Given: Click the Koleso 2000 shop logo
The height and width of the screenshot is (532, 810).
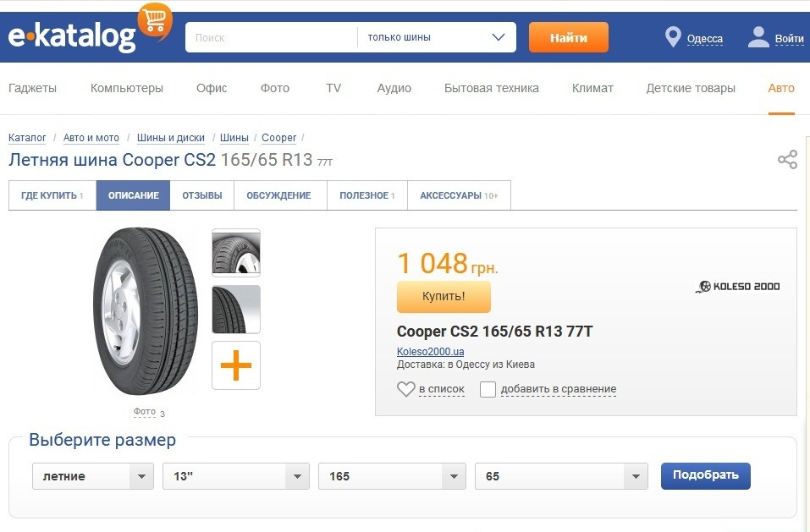Looking at the screenshot, I should [x=737, y=287].
